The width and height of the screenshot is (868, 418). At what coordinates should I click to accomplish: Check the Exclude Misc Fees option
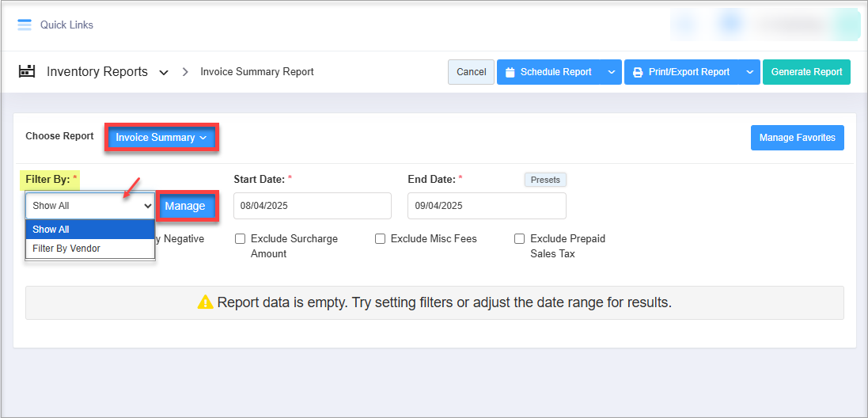[x=380, y=238]
